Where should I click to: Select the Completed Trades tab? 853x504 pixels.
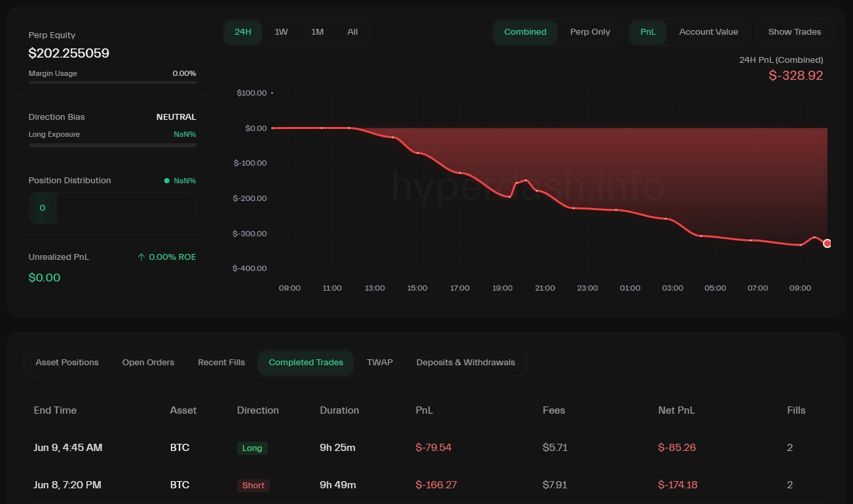pos(306,363)
